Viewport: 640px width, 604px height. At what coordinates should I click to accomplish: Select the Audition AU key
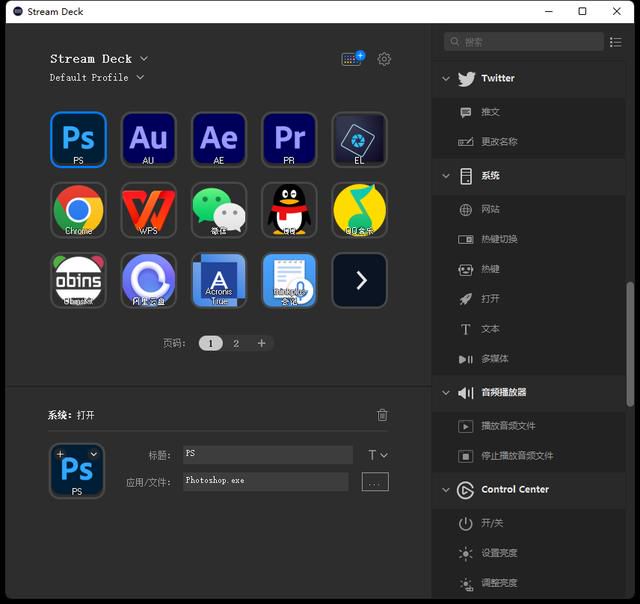click(149, 140)
